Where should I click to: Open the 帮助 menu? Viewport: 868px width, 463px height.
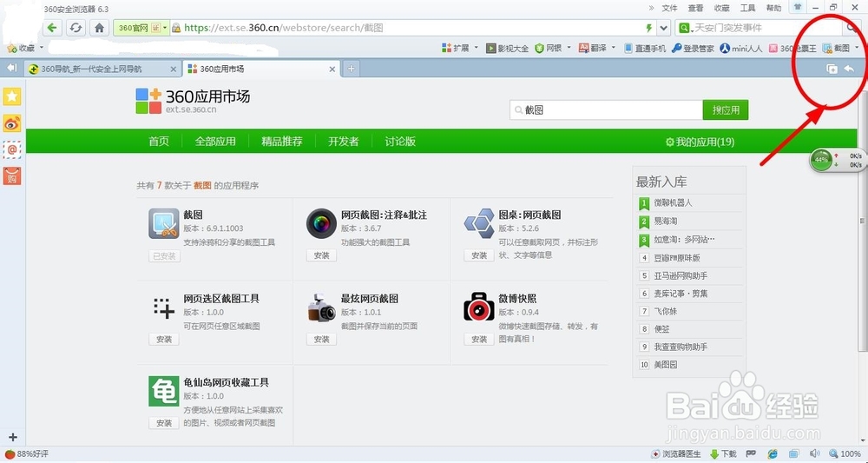(x=774, y=8)
